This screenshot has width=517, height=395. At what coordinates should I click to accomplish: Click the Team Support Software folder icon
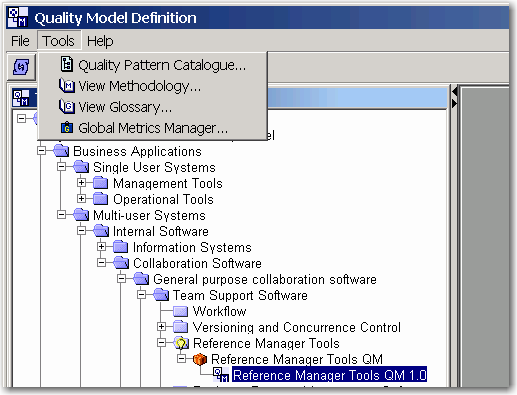pyautogui.click(x=161, y=295)
